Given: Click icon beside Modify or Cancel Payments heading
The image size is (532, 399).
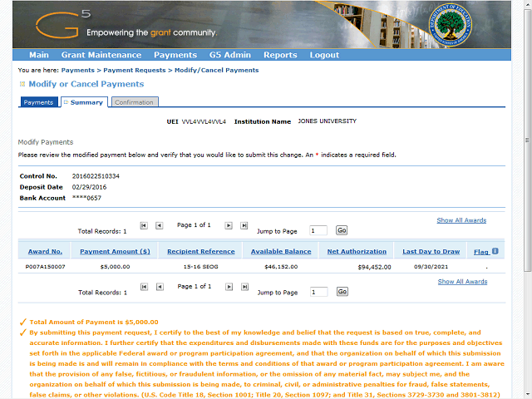Looking at the screenshot, I should (x=22, y=84).
